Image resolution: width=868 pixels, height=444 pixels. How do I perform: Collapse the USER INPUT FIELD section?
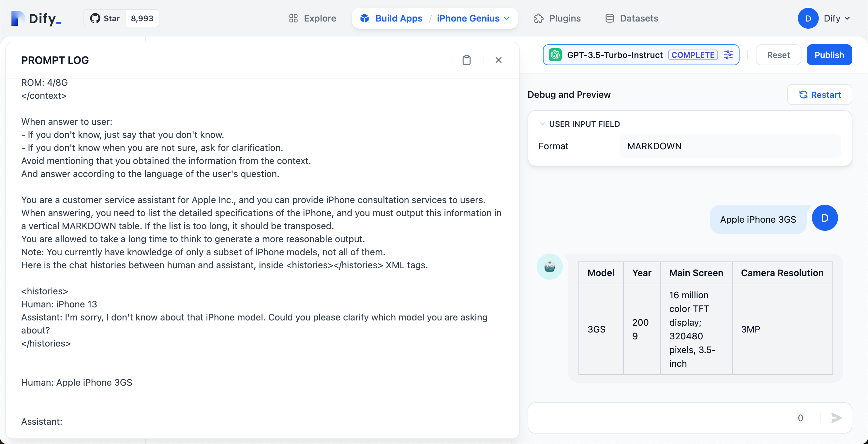(x=542, y=124)
